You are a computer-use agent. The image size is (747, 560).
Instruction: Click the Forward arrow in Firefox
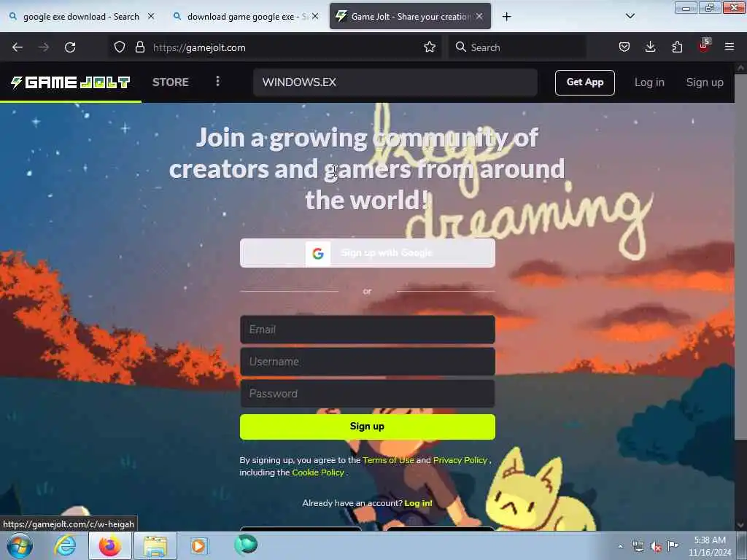pyautogui.click(x=43, y=47)
